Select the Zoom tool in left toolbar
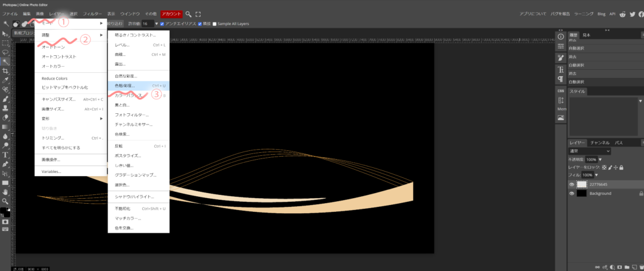 point(6,201)
